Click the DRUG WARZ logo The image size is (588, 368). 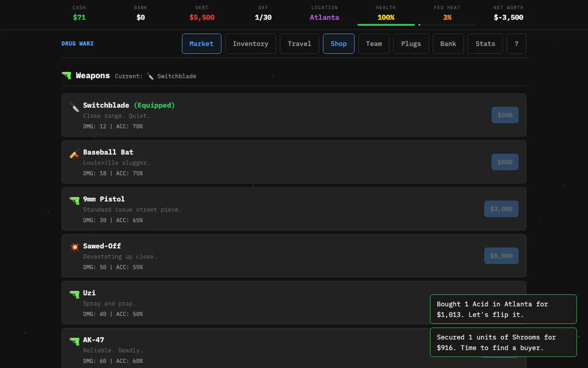[x=78, y=44]
